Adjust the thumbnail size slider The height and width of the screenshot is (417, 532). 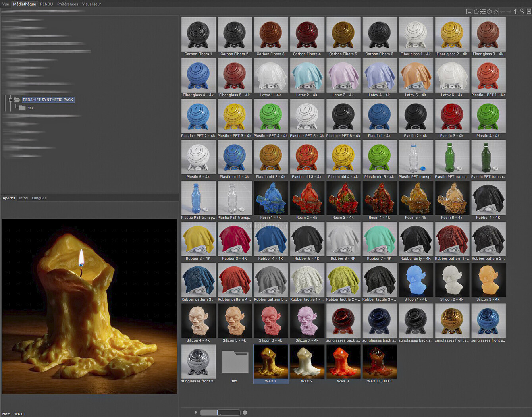(x=220, y=413)
